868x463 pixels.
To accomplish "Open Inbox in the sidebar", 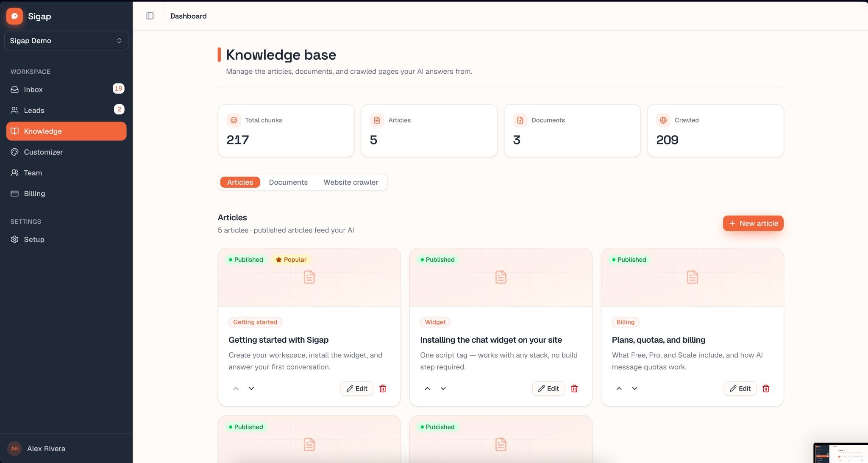I will click(66, 89).
